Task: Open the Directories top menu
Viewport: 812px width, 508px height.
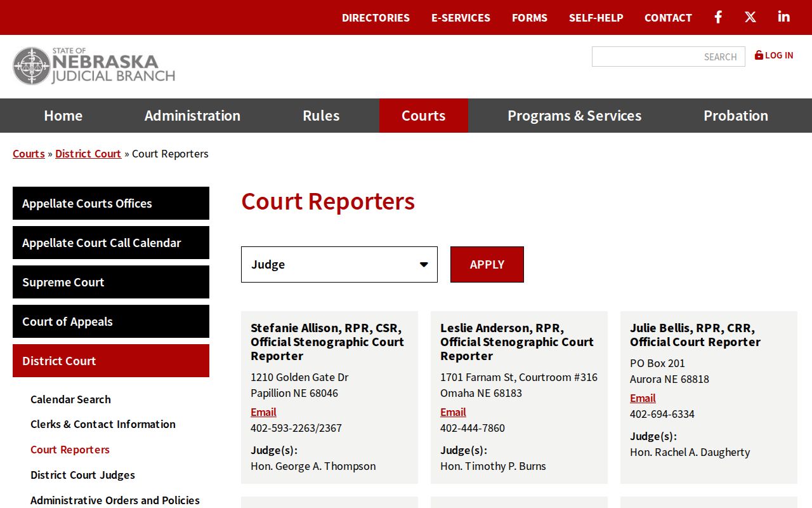Action: click(376, 18)
